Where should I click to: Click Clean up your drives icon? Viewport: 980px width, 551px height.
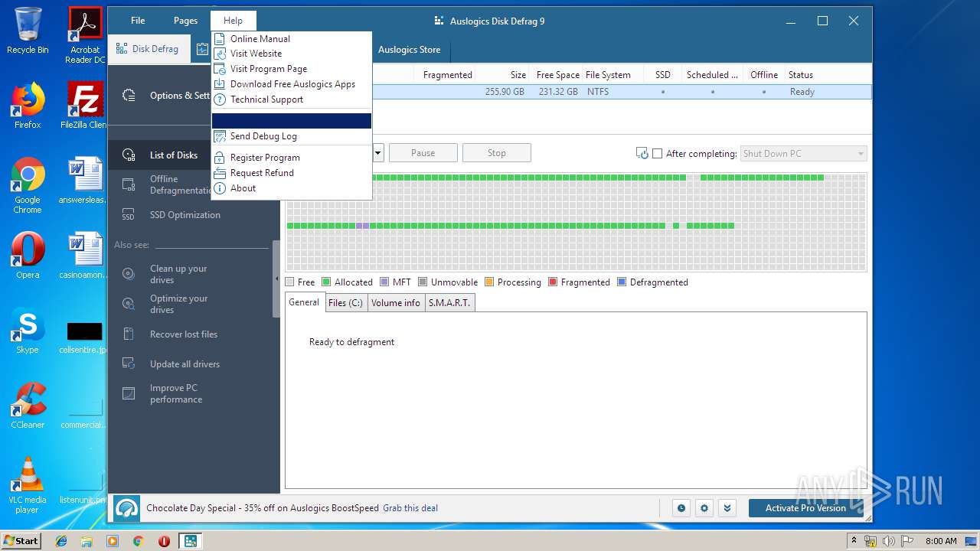pos(129,274)
